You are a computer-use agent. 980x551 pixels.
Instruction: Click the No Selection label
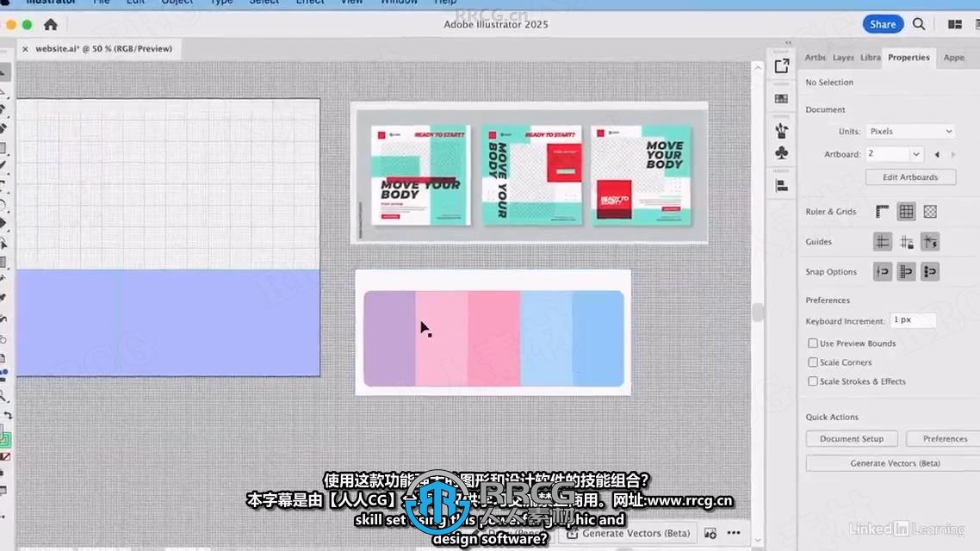pos(828,83)
